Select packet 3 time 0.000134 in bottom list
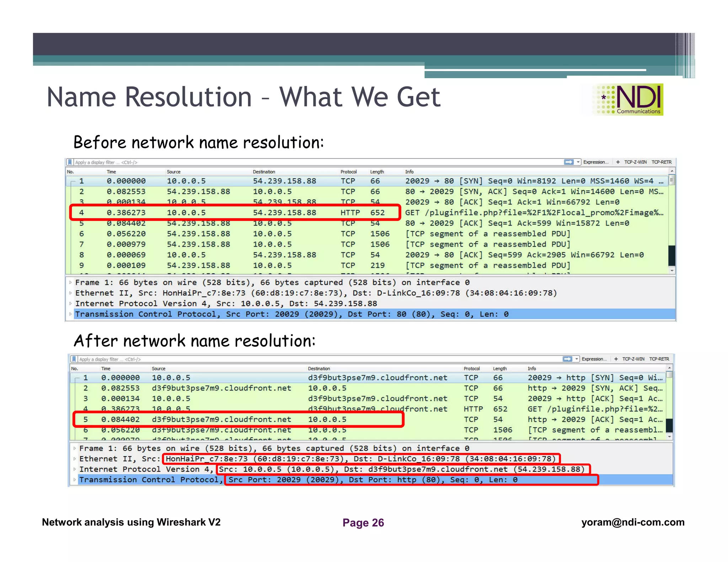Viewport: 728px width, 562px height. pos(368,399)
